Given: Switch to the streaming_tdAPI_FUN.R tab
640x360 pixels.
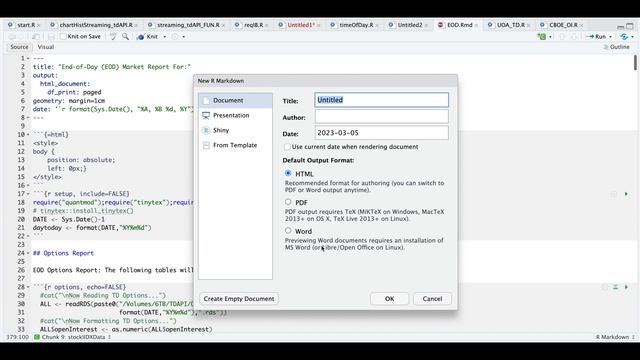Looking at the screenshot, I should coord(188,25).
